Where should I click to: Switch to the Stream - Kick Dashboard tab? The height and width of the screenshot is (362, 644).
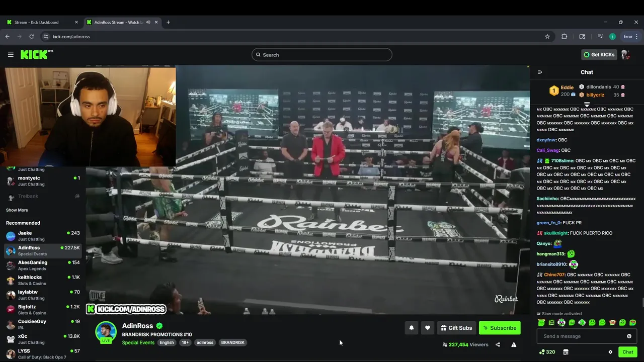[x=42, y=22]
